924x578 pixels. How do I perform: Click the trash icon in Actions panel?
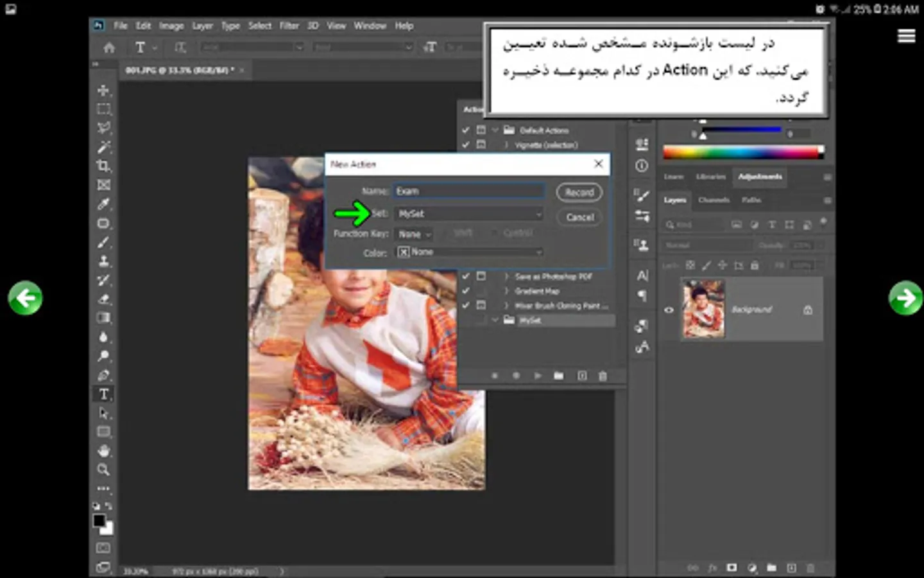click(x=603, y=376)
